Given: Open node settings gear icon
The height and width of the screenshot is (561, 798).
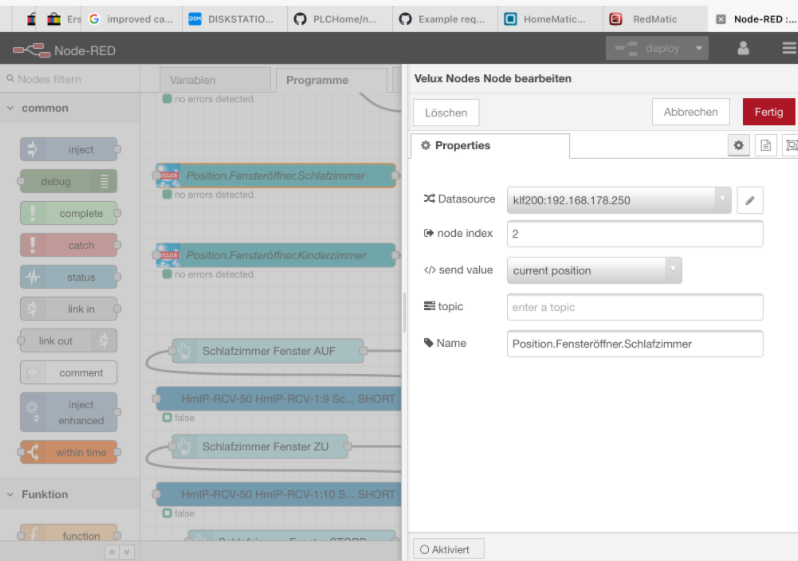Looking at the screenshot, I should (739, 146).
